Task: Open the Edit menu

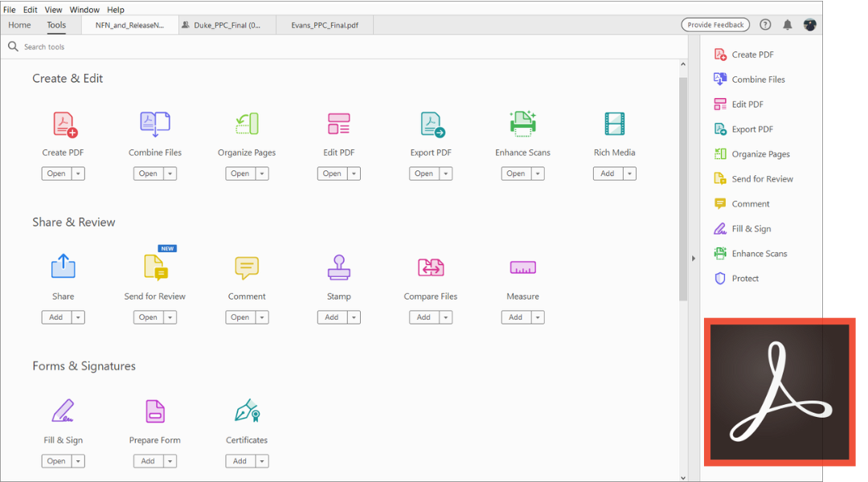Action: (x=30, y=10)
